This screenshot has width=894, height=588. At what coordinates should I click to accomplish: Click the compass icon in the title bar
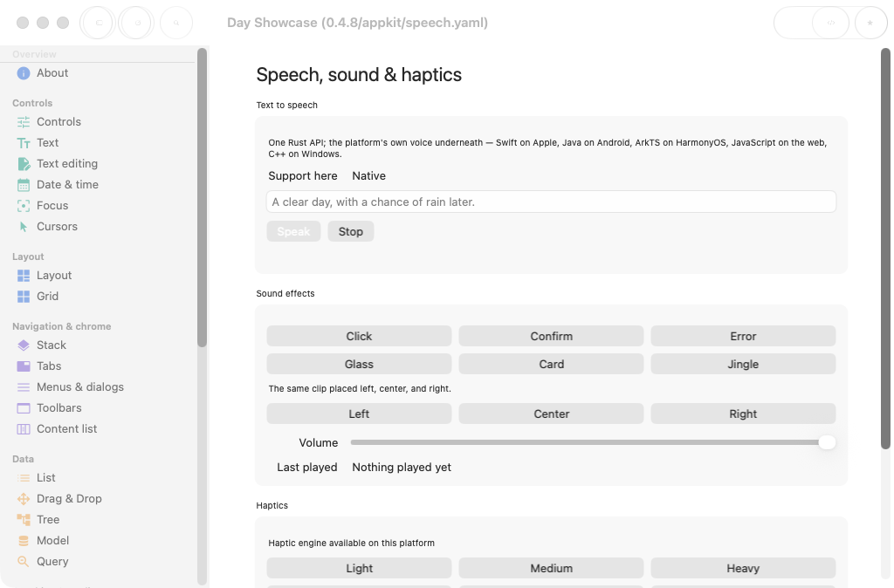(x=137, y=23)
